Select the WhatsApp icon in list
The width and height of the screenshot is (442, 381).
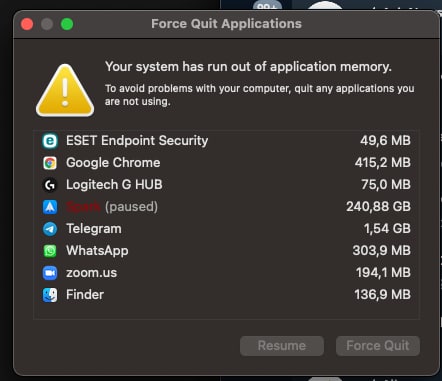point(50,251)
